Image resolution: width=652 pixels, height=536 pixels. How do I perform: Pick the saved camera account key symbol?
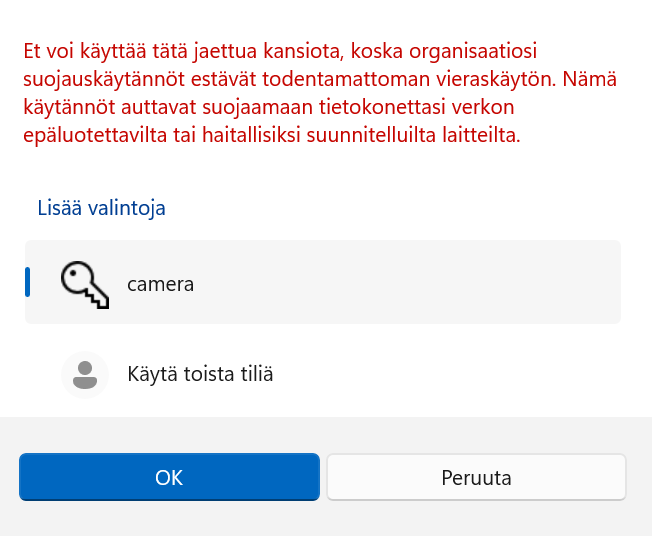[x=84, y=284]
